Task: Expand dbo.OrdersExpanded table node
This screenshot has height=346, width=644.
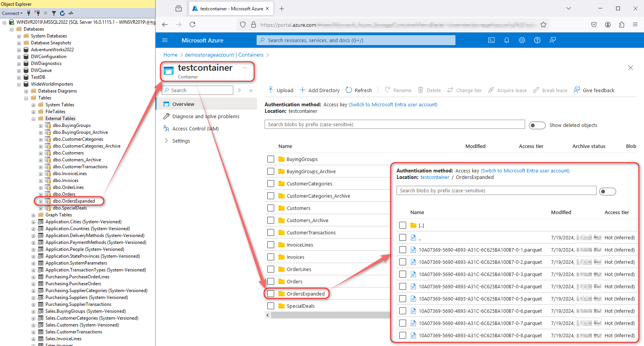Action: click(x=41, y=201)
